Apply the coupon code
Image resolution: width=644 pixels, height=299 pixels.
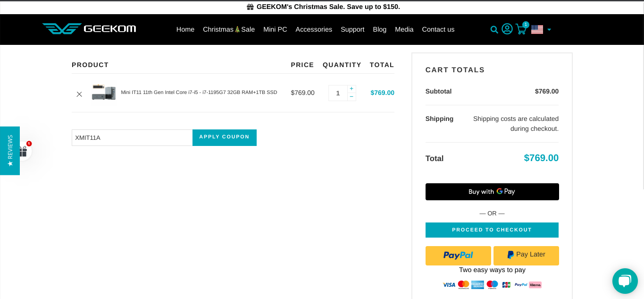[x=225, y=137]
